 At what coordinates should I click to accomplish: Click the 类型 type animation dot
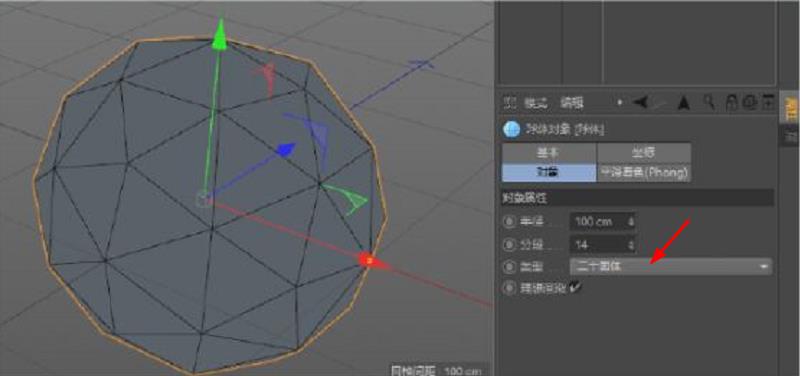click(509, 266)
